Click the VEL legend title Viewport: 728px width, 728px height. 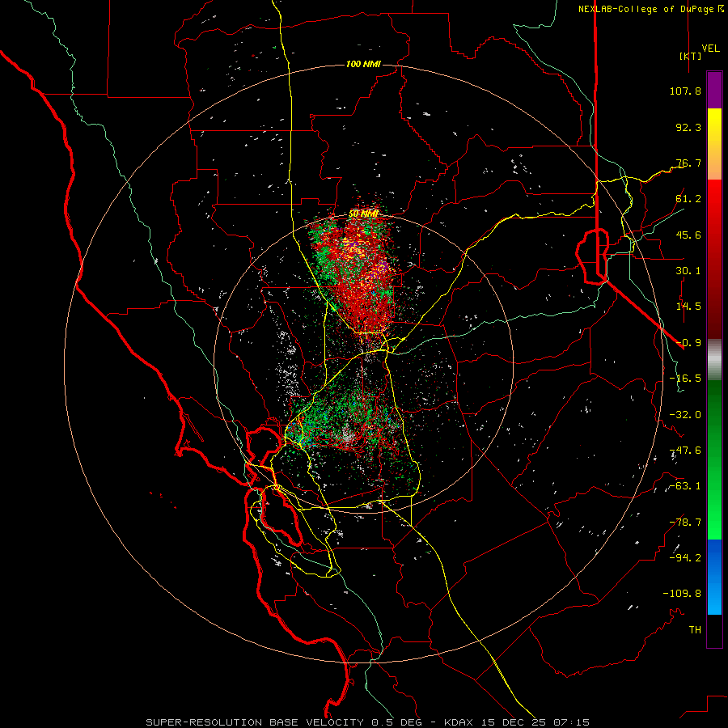(710, 49)
